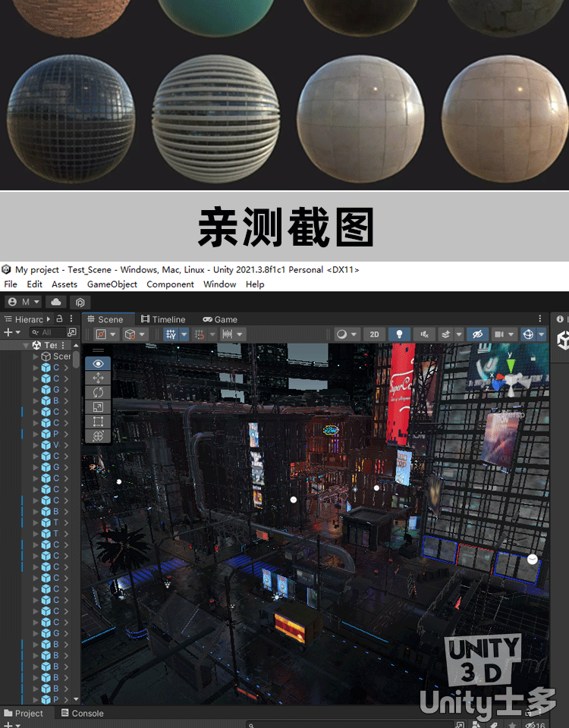Click the cloud services icon

[x=57, y=302]
